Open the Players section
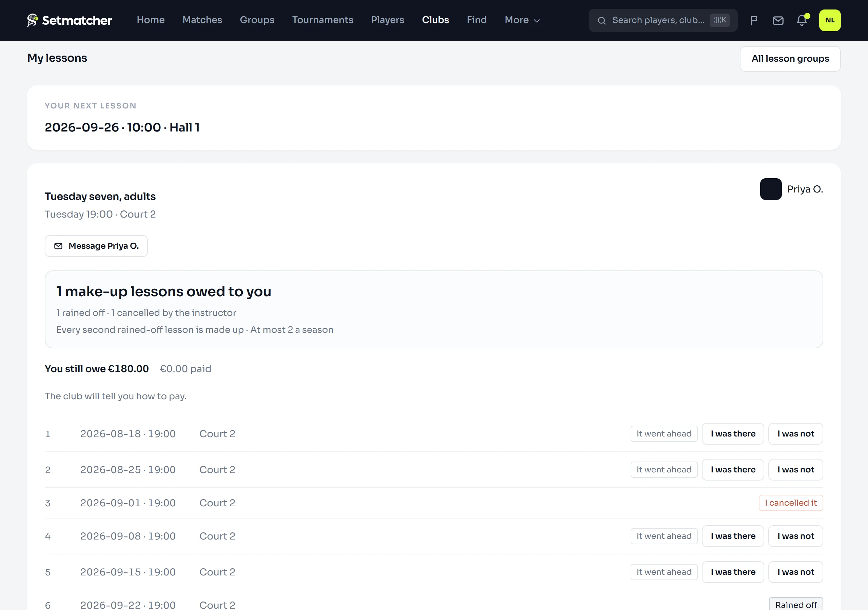868x610 pixels. [388, 20]
